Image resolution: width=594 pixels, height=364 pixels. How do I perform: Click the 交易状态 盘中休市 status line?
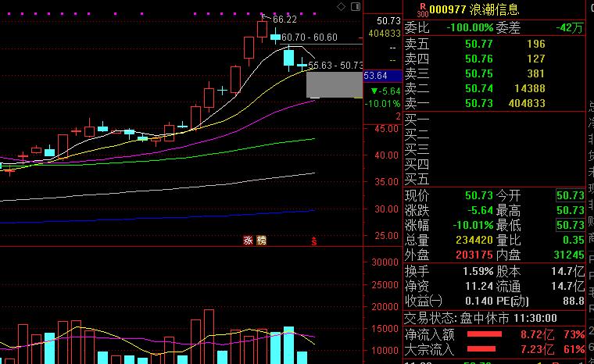(481, 318)
